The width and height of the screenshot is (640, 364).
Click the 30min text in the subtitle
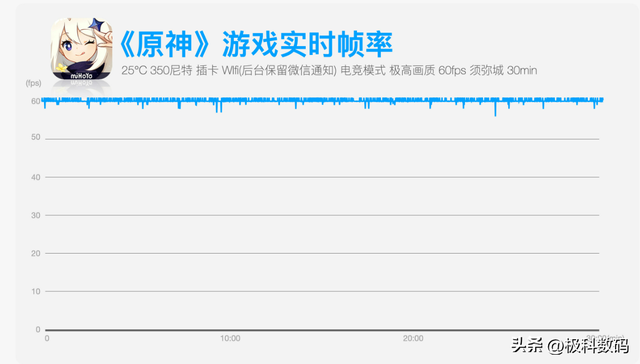[x=522, y=71]
